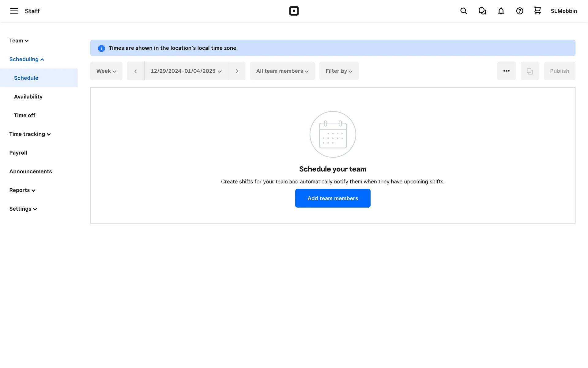The height and width of the screenshot is (368, 588).
Task: Open the Week view dropdown
Action: [106, 71]
